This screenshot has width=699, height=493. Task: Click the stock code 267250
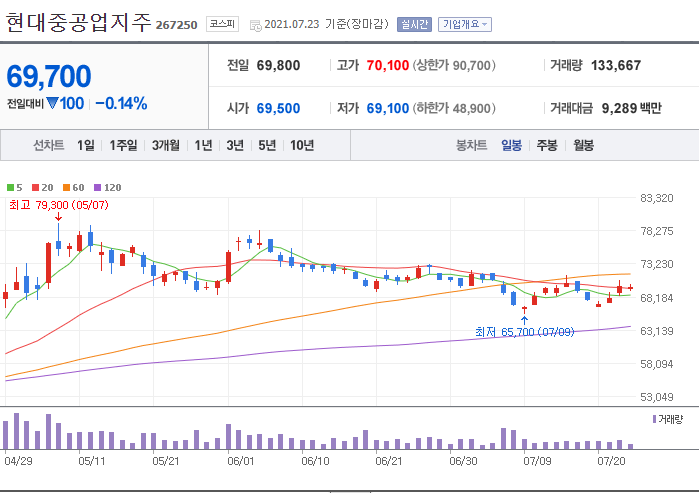[x=177, y=25]
